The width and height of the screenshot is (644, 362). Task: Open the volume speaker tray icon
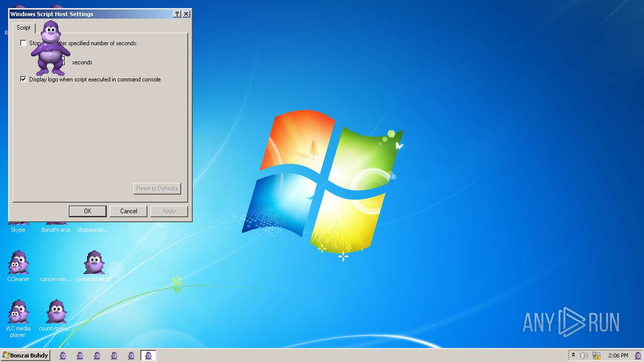point(584,355)
